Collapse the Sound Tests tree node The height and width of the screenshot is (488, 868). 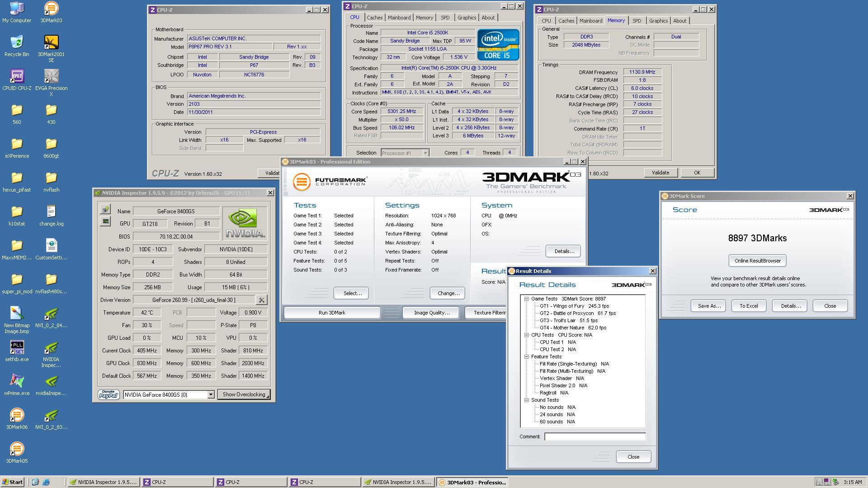527,400
